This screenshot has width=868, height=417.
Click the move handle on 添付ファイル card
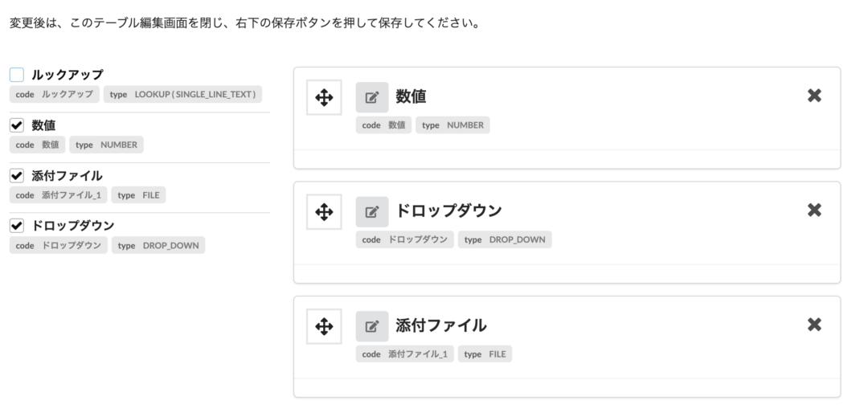[x=324, y=326]
